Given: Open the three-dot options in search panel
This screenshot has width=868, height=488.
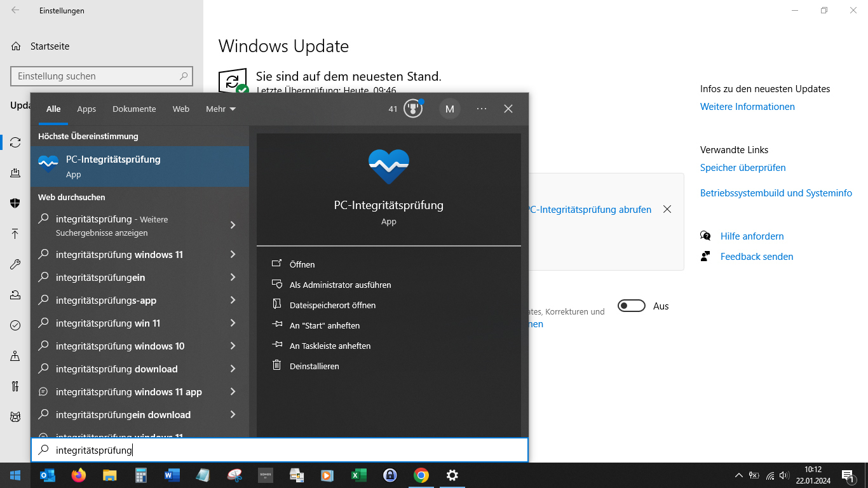Looking at the screenshot, I should (x=482, y=109).
